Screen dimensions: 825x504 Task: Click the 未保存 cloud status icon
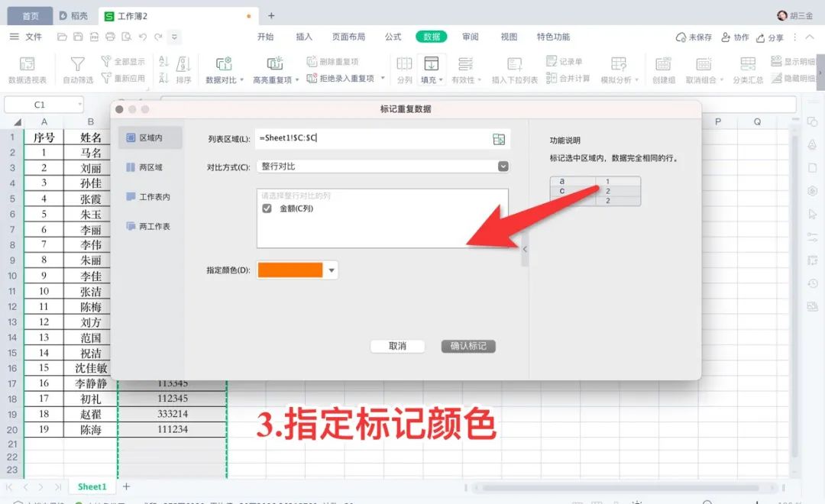(681, 37)
